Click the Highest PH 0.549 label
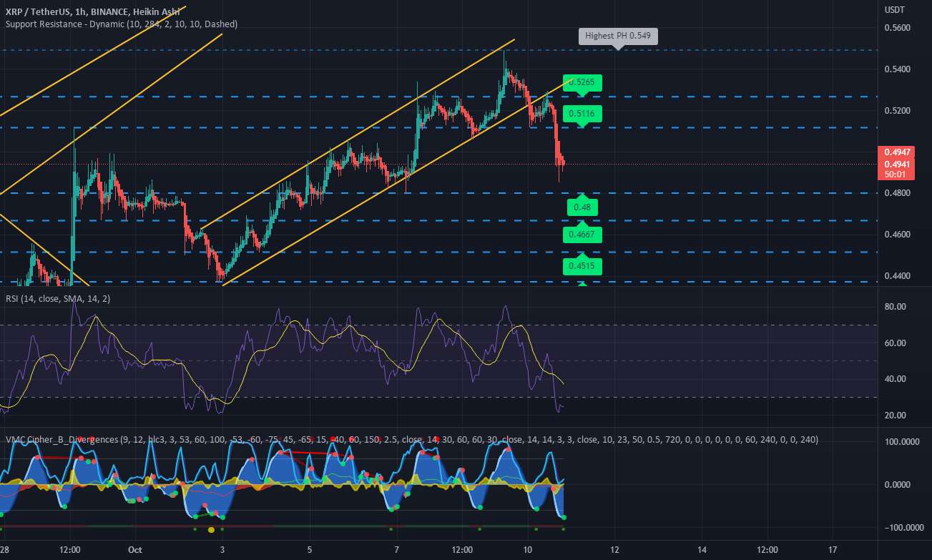 point(617,36)
